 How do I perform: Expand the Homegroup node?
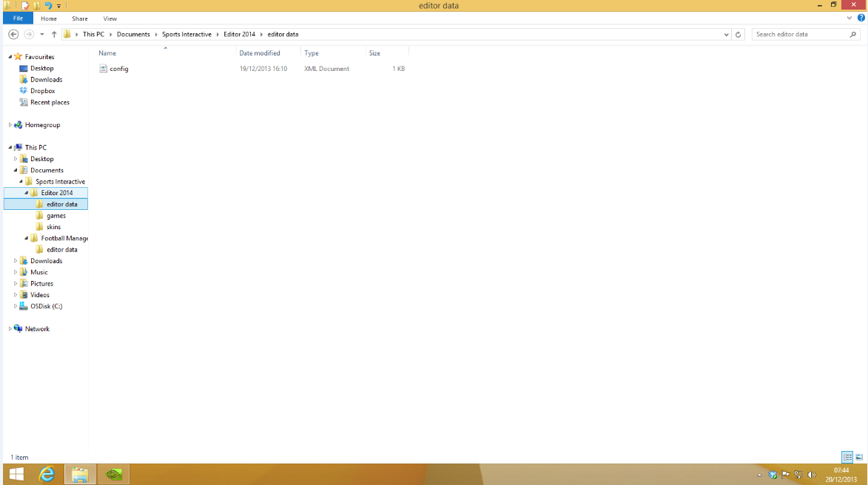10,125
